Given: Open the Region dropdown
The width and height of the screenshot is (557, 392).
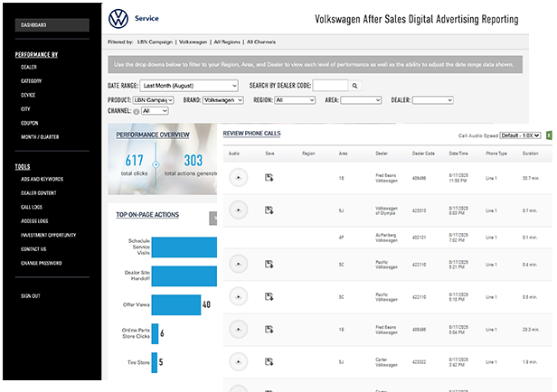Looking at the screenshot, I should (295, 100).
